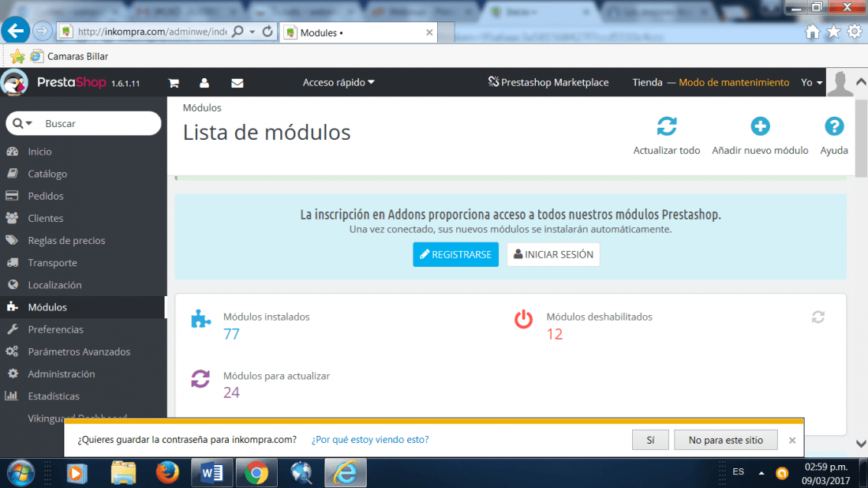Open Clientes in sidebar
Screen dimensions: 868x488
point(46,218)
